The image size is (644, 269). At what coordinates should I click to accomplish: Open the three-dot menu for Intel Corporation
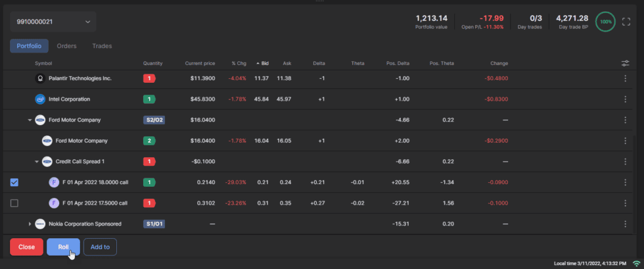(x=625, y=99)
